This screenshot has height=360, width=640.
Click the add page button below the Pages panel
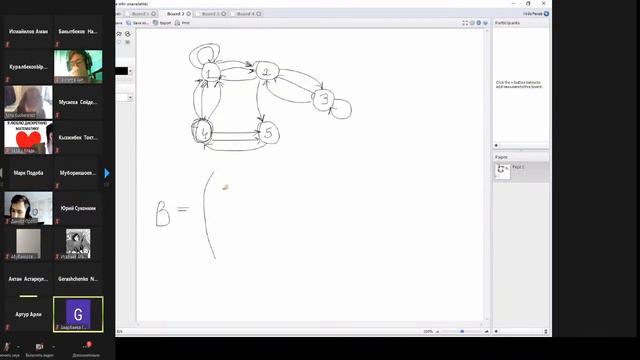(x=496, y=331)
